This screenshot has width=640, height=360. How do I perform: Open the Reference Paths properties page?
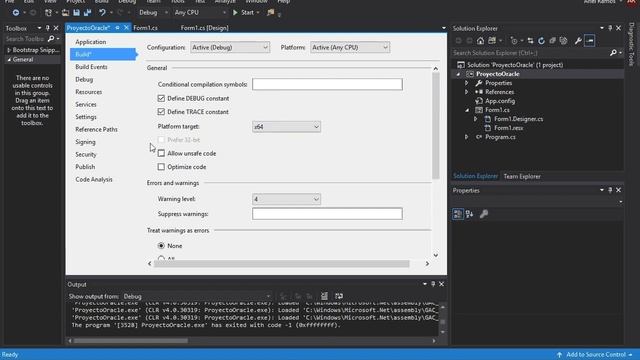96,129
